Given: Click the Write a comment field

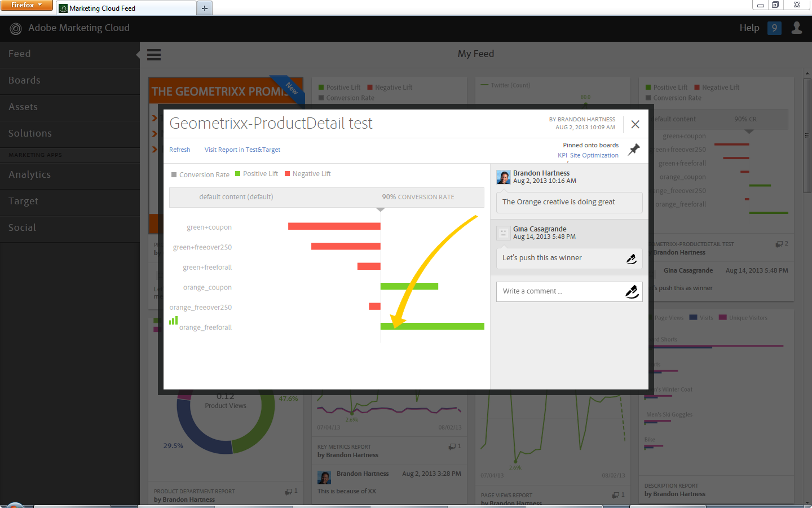Looking at the screenshot, I should [x=569, y=291].
